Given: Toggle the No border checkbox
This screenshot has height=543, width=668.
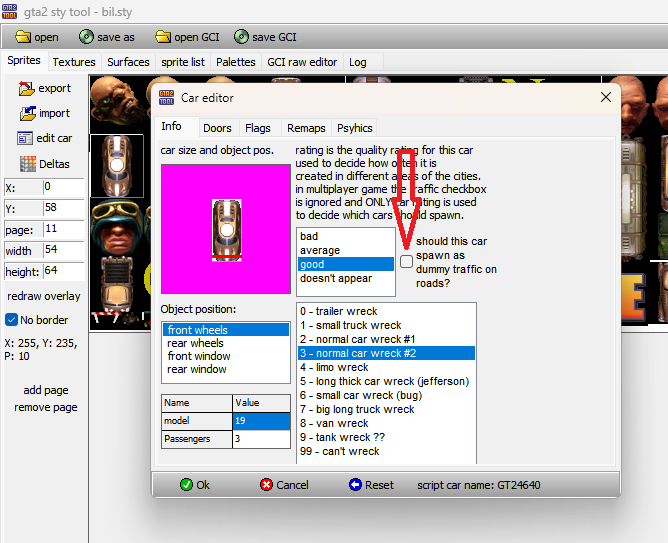Looking at the screenshot, I should (12, 320).
